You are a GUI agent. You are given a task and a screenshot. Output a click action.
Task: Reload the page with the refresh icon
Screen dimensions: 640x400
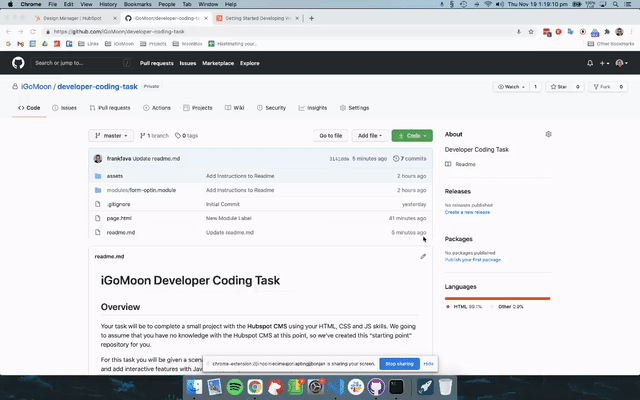(x=33, y=31)
